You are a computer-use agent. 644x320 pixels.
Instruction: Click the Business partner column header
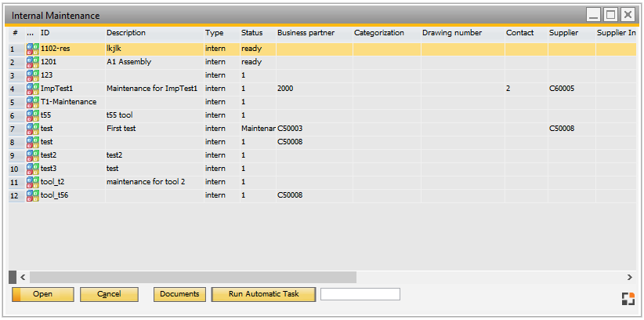point(306,33)
